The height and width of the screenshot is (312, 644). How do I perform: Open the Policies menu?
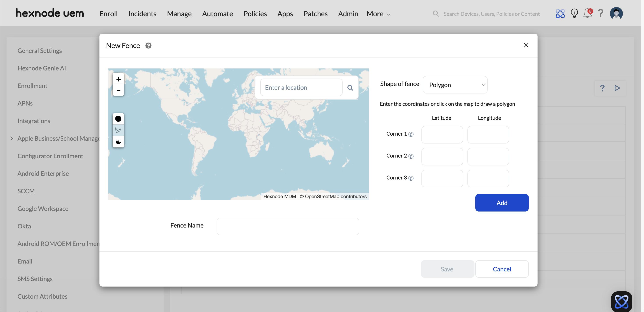255,14
